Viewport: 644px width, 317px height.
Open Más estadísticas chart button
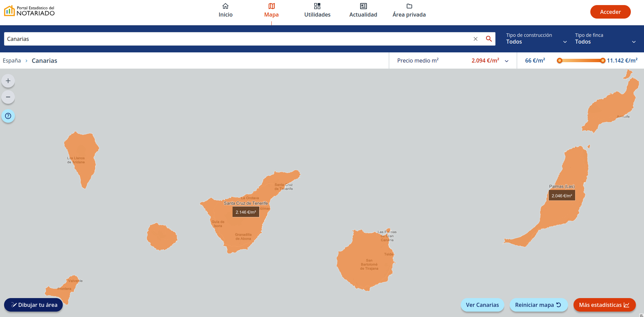604,305
